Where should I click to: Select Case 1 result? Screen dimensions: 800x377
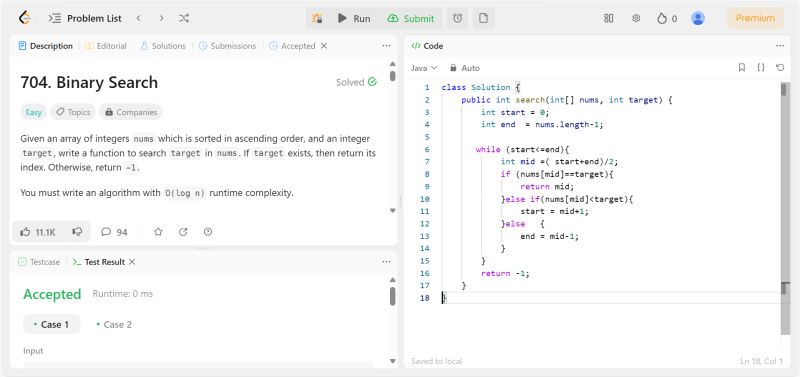[52, 324]
